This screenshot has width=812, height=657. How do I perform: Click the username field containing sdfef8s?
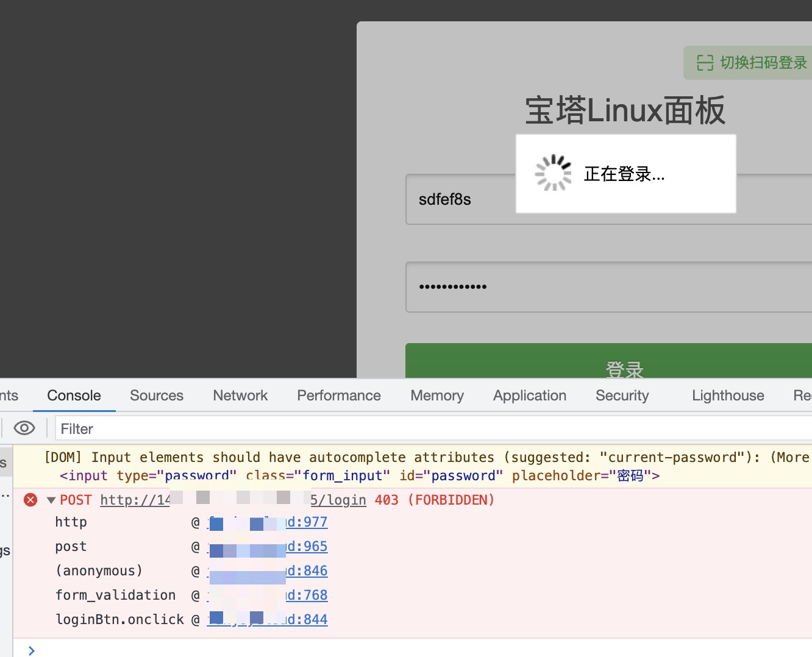[x=608, y=199]
